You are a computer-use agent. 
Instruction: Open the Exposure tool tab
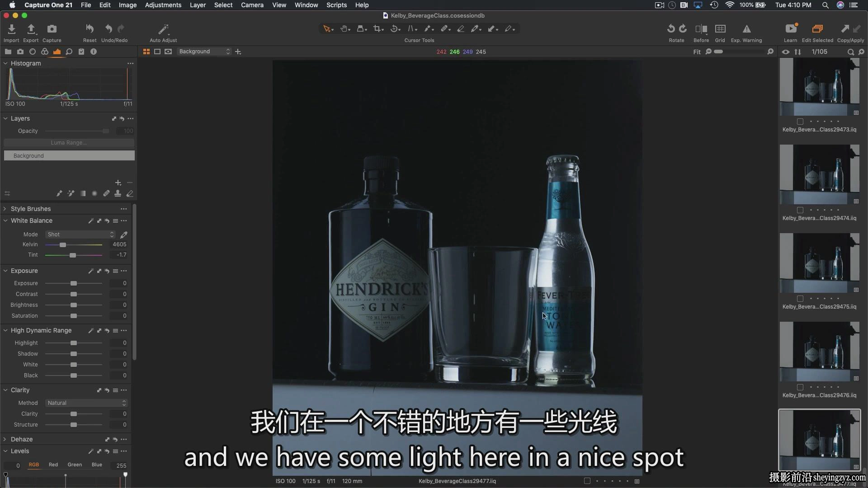tap(57, 52)
